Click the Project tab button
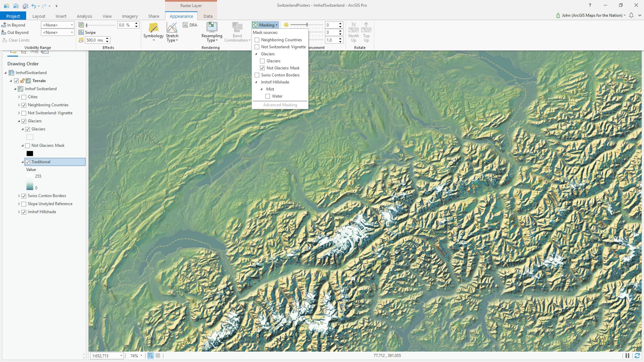This screenshot has width=644, height=362. 13,16
